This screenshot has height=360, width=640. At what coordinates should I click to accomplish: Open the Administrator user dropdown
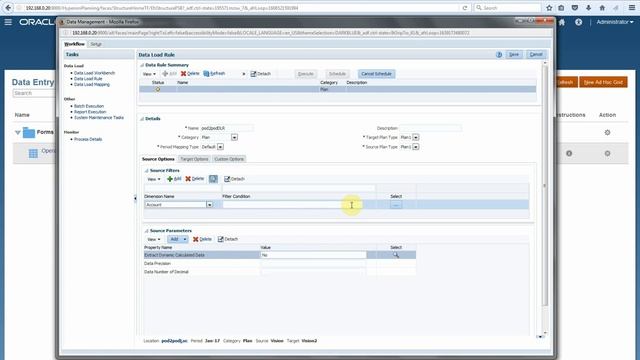click(615, 22)
